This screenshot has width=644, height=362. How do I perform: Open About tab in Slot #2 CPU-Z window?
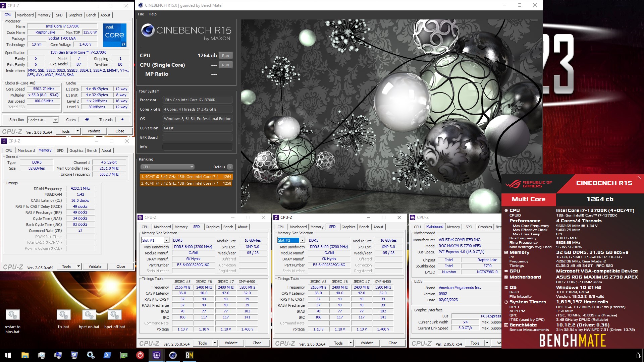coord(378,227)
